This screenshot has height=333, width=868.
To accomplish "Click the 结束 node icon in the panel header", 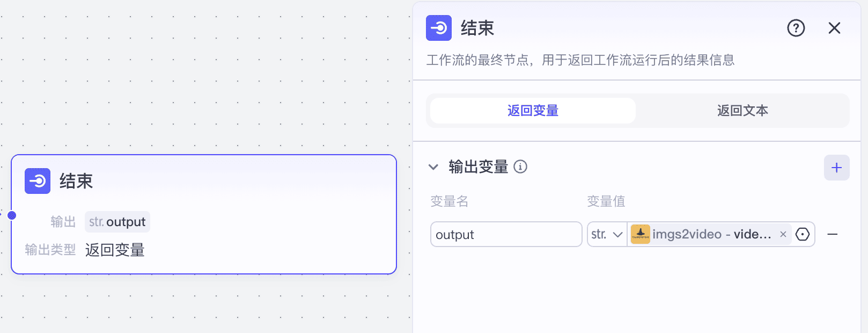I will tap(438, 28).
